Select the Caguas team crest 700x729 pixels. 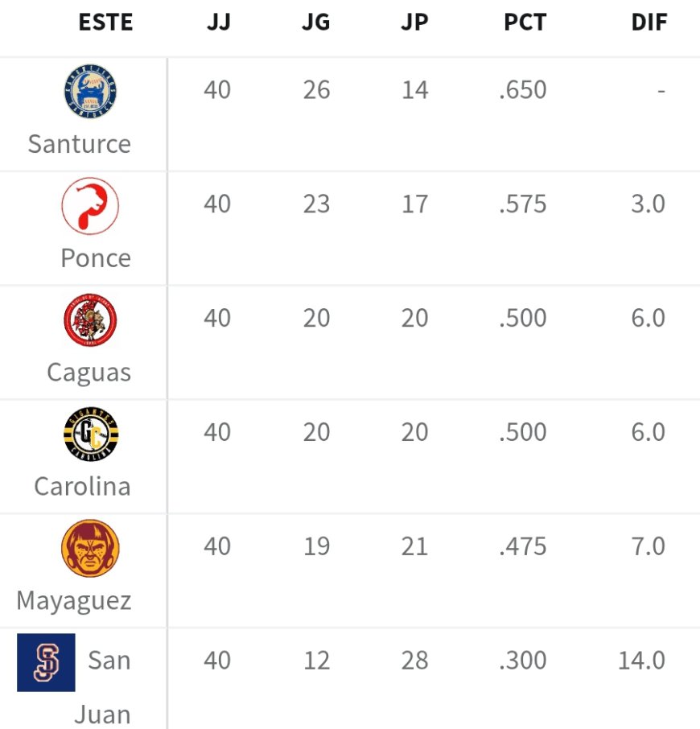pyautogui.click(x=90, y=320)
